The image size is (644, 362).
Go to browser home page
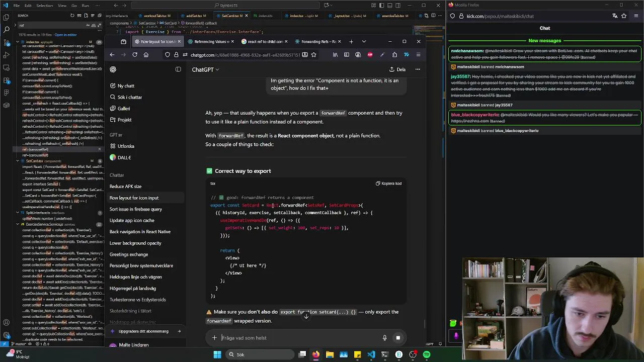coord(146,55)
